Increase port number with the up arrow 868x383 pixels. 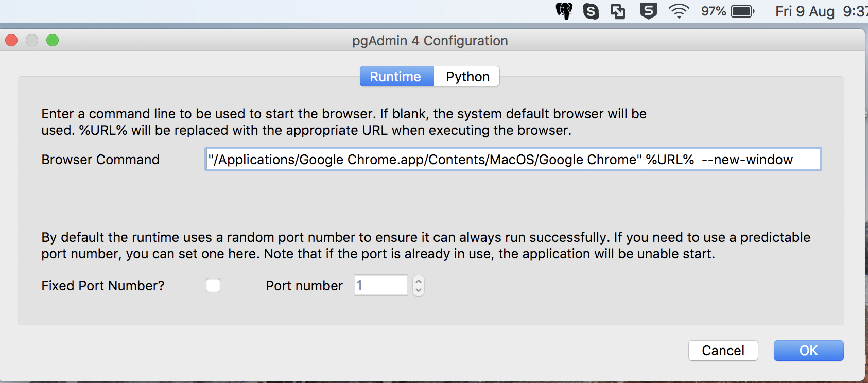coord(419,281)
